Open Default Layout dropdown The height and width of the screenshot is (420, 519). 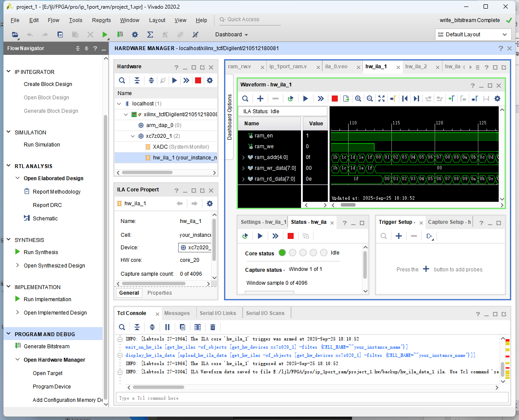pyautogui.click(x=473, y=35)
